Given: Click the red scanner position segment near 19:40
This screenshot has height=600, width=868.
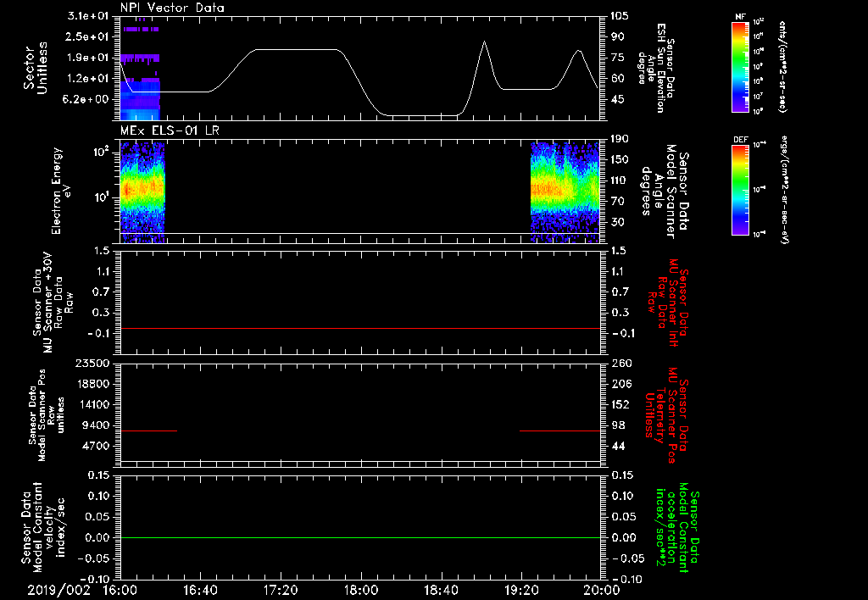Looking at the screenshot, I should pyautogui.click(x=559, y=431).
